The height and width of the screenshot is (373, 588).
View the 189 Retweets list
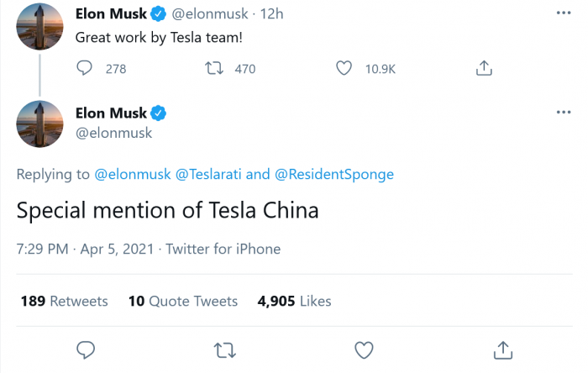62,301
